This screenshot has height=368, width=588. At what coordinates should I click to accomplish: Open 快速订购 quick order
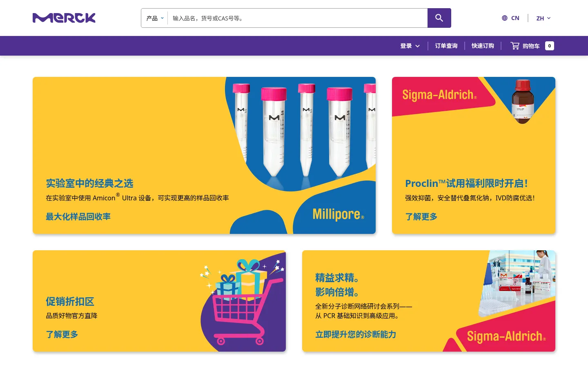(483, 46)
